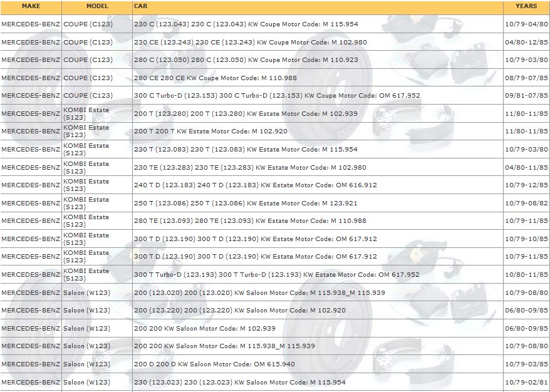Click KOMBI Estate (S123) in 250 T row
Image resolution: width=550 pixels, height=392 pixels.
[86, 204]
